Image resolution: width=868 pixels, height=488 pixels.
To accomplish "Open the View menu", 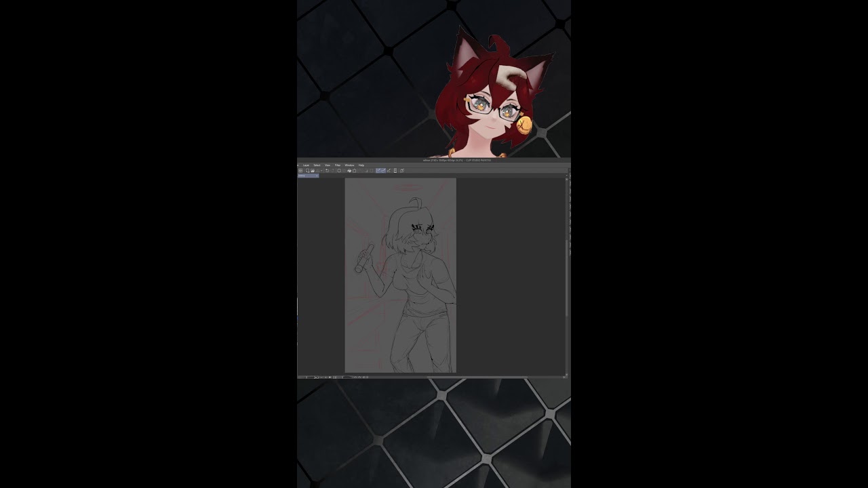I will coord(328,165).
